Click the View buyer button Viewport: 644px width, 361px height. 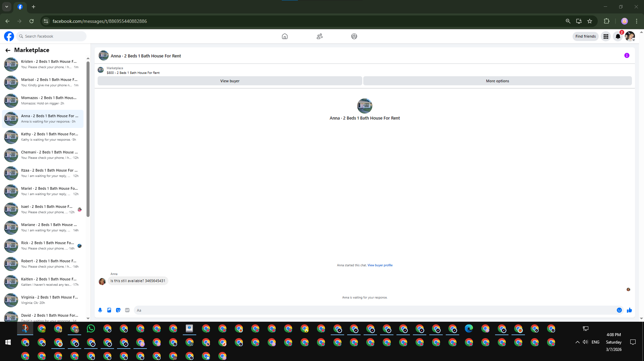coord(230,81)
